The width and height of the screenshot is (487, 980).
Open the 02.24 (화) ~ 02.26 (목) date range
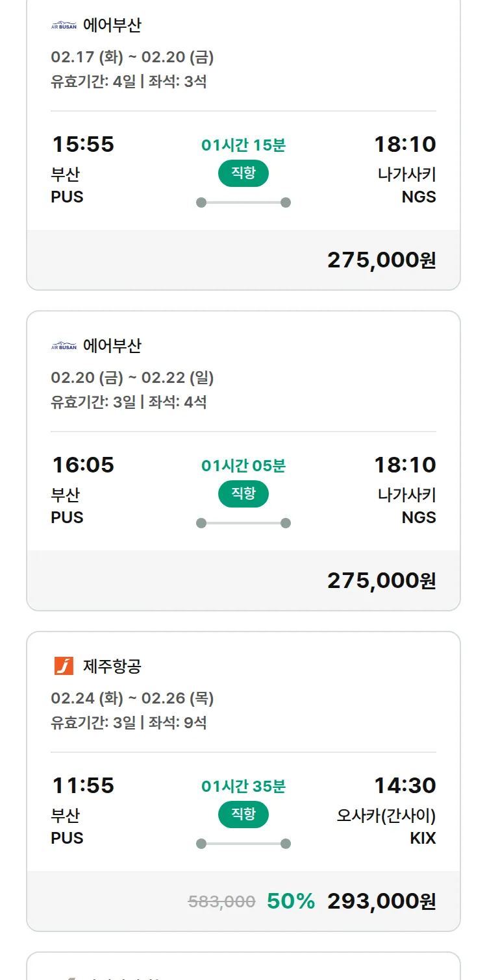132,698
